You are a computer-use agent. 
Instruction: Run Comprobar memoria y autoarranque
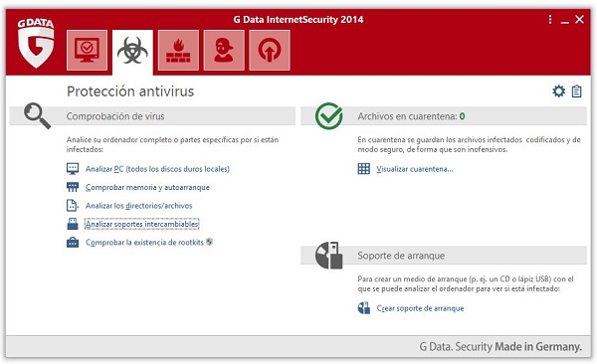pos(147,187)
